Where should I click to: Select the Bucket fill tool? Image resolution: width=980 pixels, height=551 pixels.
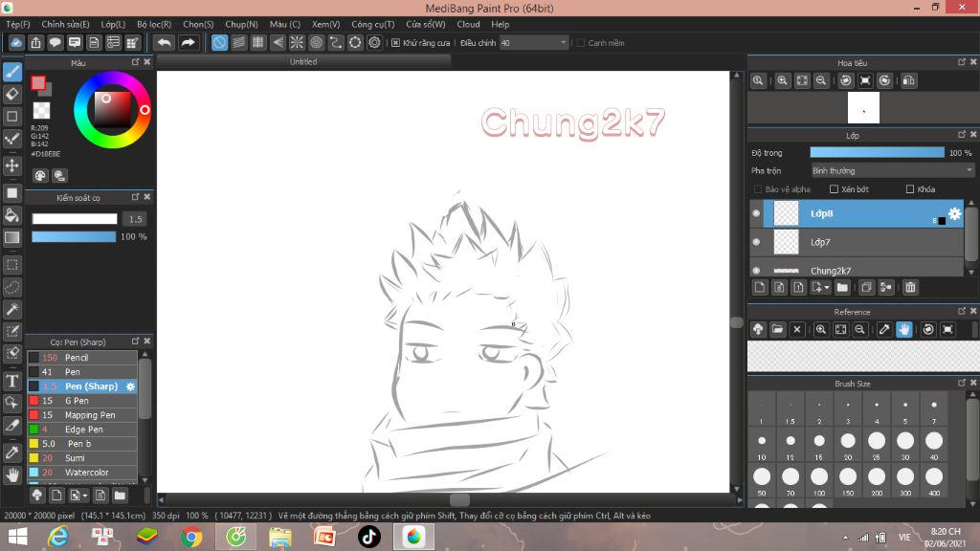pyautogui.click(x=12, y=215)
